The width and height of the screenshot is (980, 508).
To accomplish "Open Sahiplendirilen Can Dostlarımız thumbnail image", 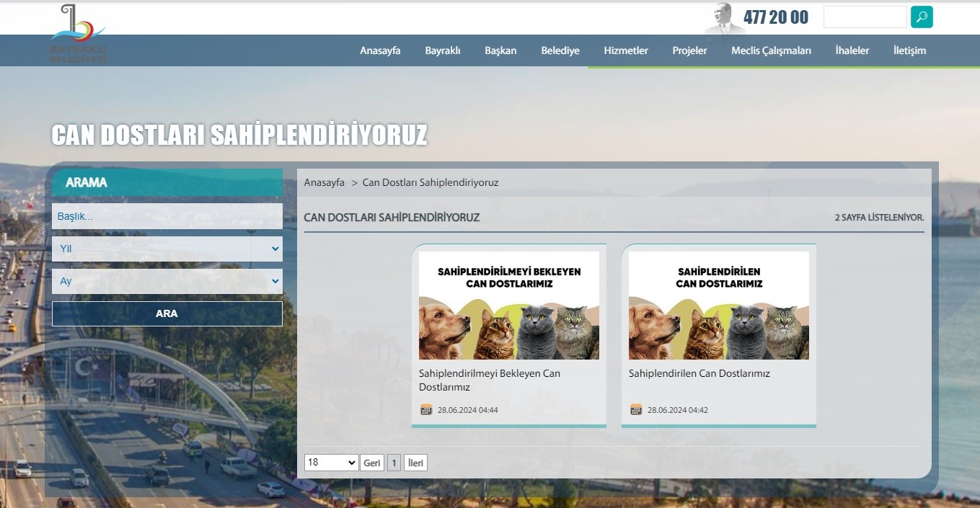I will coord(718,305).
